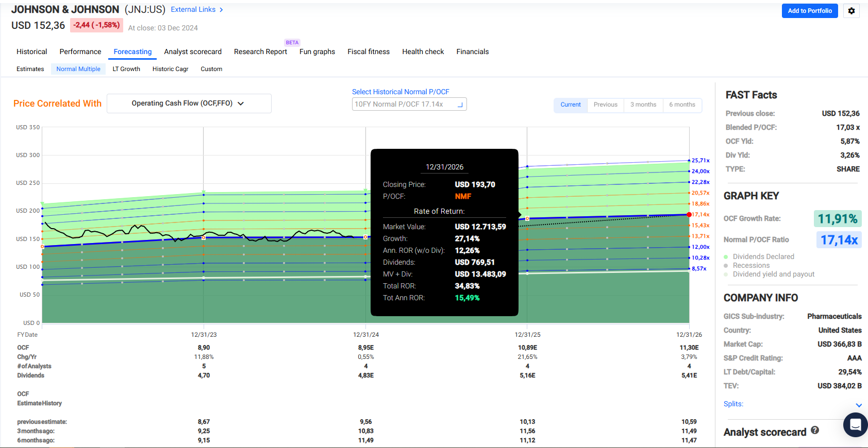868x448 pixels.
Task: Open the Fun graphs tab
Action: (317, 51)
